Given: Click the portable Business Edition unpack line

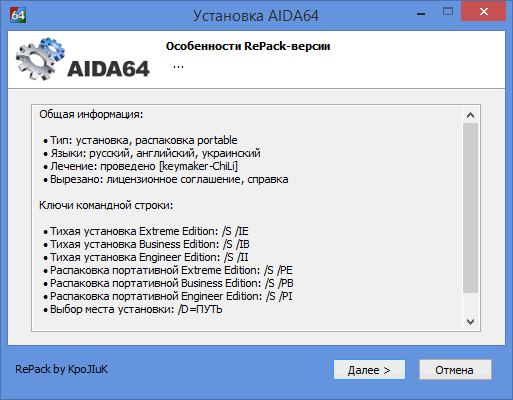Looking at the screenshot, I should click(168, 283).
